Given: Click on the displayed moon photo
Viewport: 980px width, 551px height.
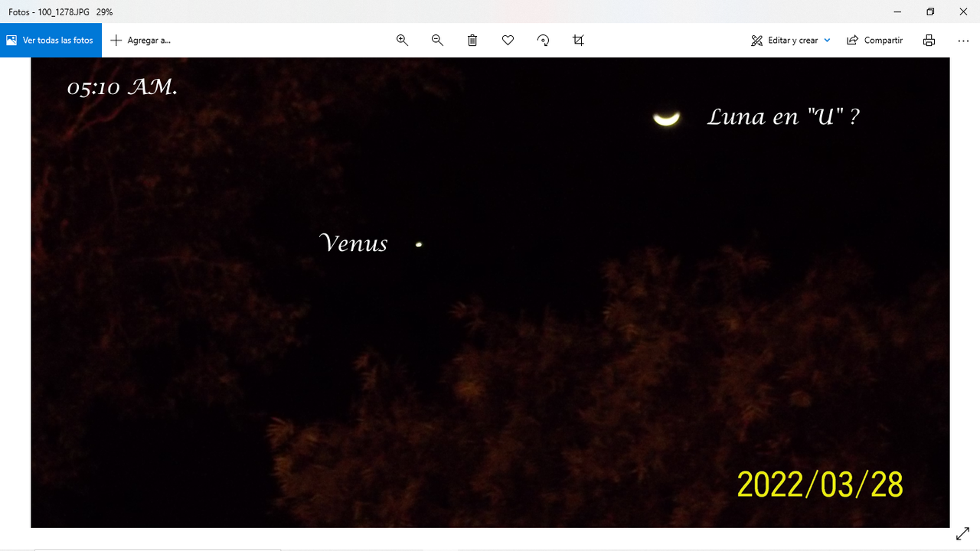Looking at the screenshot, I should [490, 292].
